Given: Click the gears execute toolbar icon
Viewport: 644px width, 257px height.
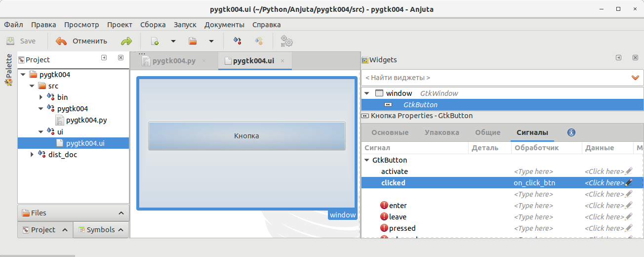Looking at the screenshot, I should click(287, 41).
